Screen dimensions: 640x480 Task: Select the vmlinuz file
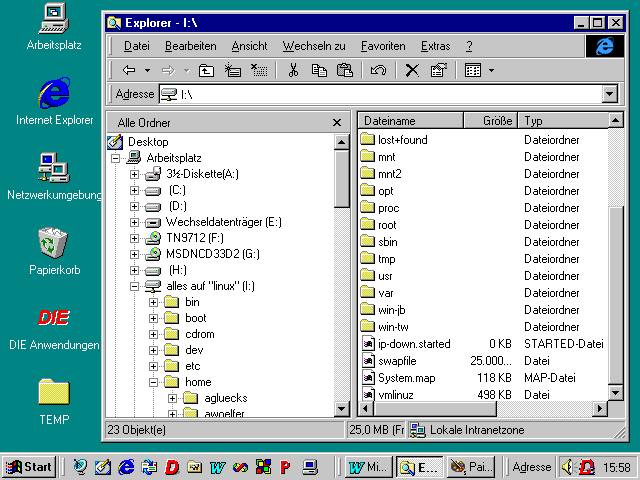pos(388,395)
